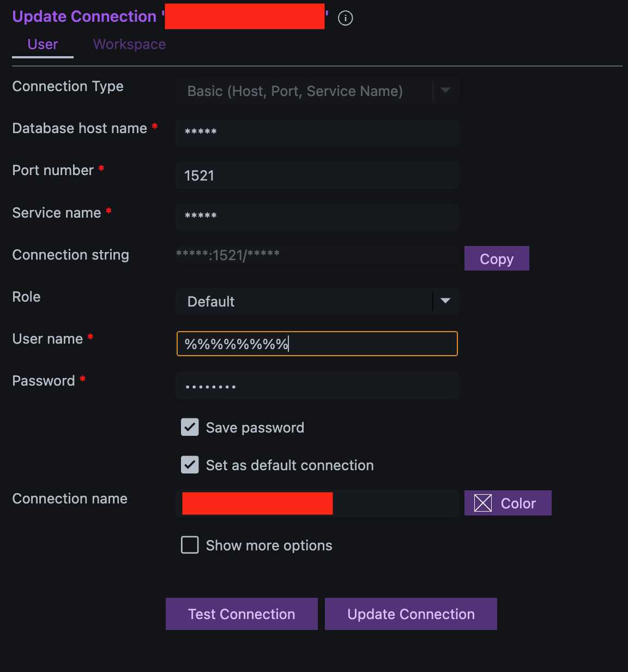This screenshot has width=628, height=672.
Task: Click the Service name input field
Action: tap(317, 217)
